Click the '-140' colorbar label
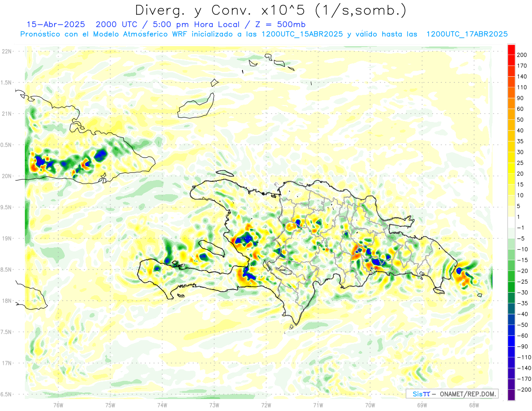 (524, 368)
